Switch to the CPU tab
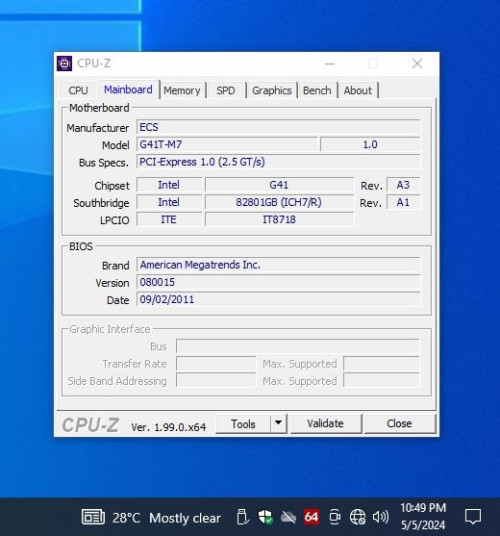The image size is (500, 536). 78,90
